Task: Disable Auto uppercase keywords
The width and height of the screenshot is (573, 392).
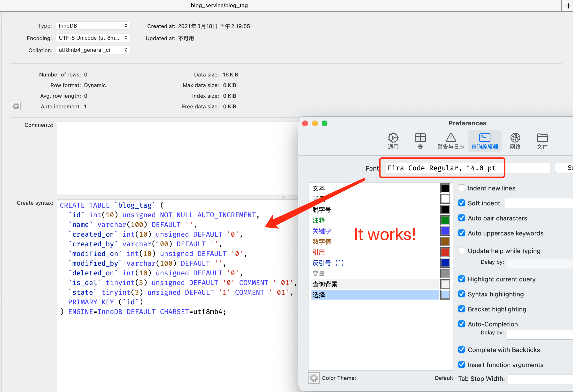Action: click(461, 233)
